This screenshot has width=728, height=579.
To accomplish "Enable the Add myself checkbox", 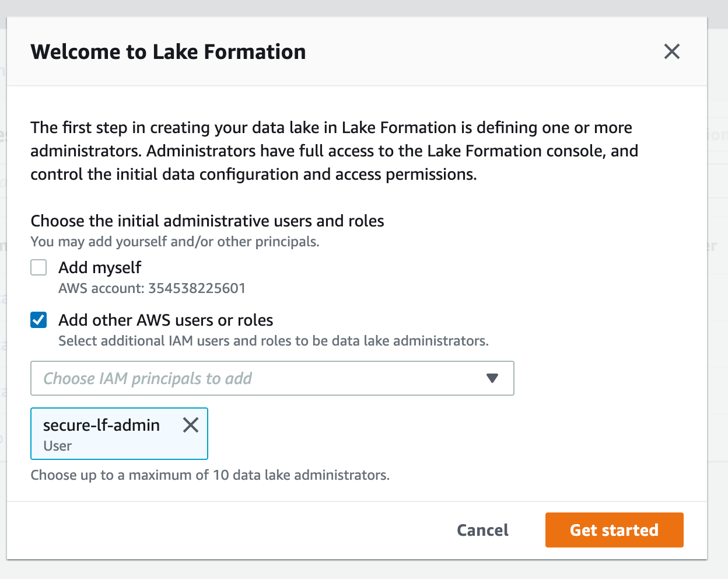I will 38,267.
